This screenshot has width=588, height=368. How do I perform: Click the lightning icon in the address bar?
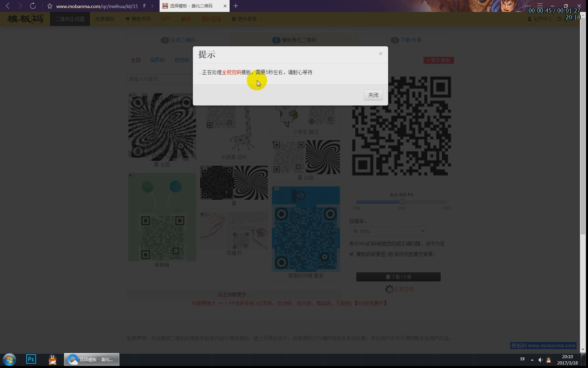coord(144,6)
